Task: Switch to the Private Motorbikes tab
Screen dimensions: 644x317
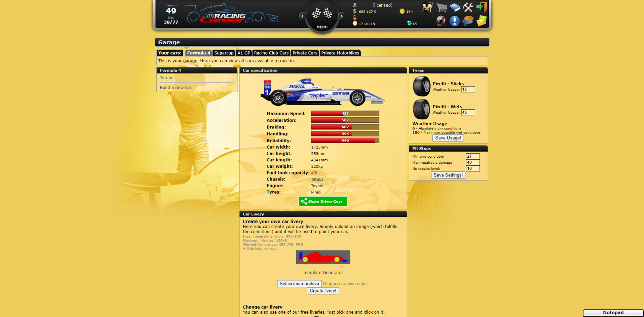Action: click(340, 53)
